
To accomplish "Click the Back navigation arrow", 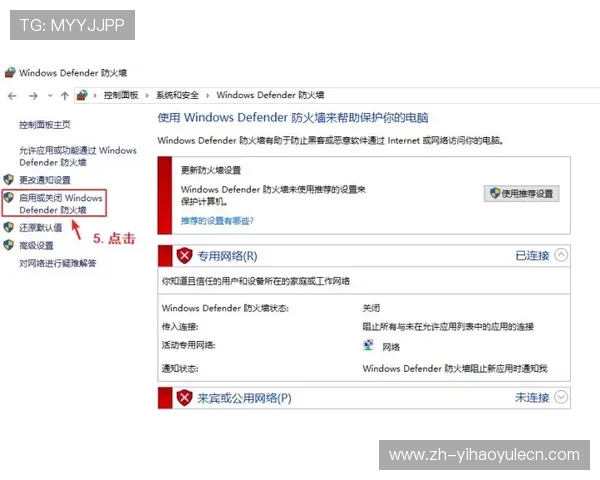I will (x=12, y=96).
